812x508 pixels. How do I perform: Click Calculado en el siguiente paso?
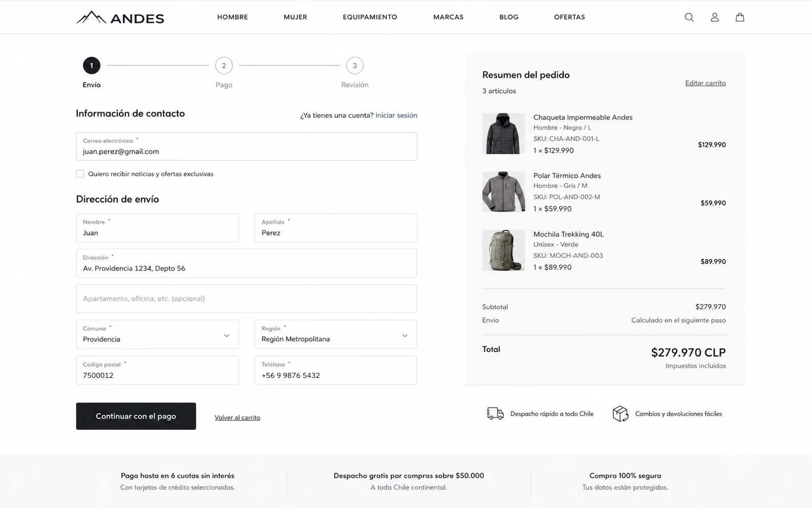(678, 320)
